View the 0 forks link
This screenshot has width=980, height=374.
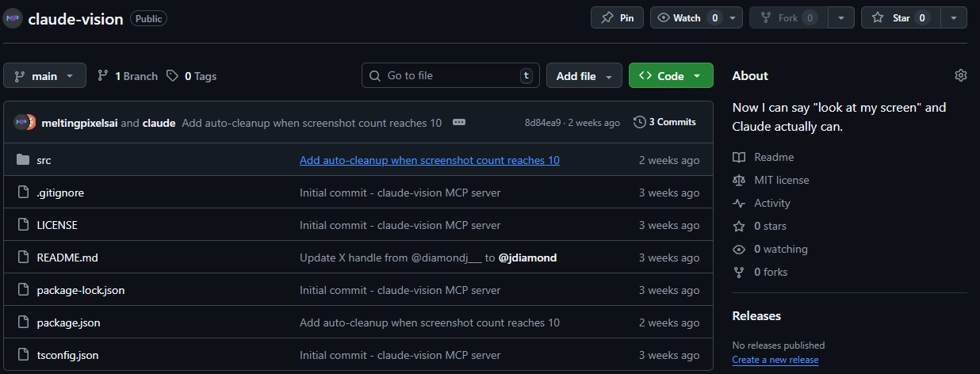pyautogui.click(x=771, y=272)
